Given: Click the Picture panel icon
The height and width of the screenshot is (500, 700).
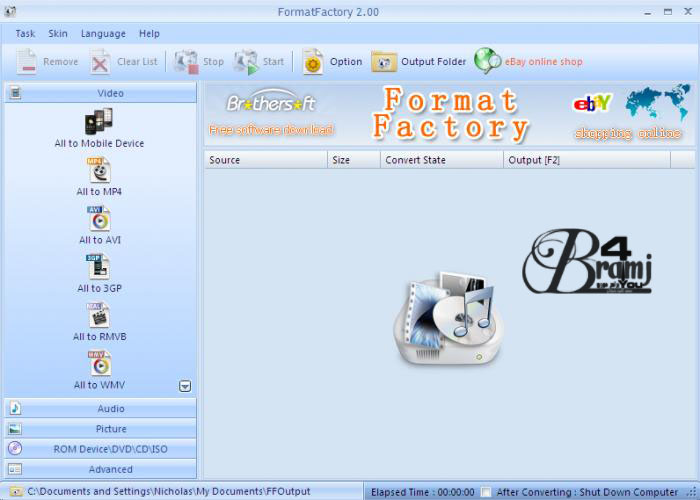Looking at the screenshot, I should click(x=15, y=429).
